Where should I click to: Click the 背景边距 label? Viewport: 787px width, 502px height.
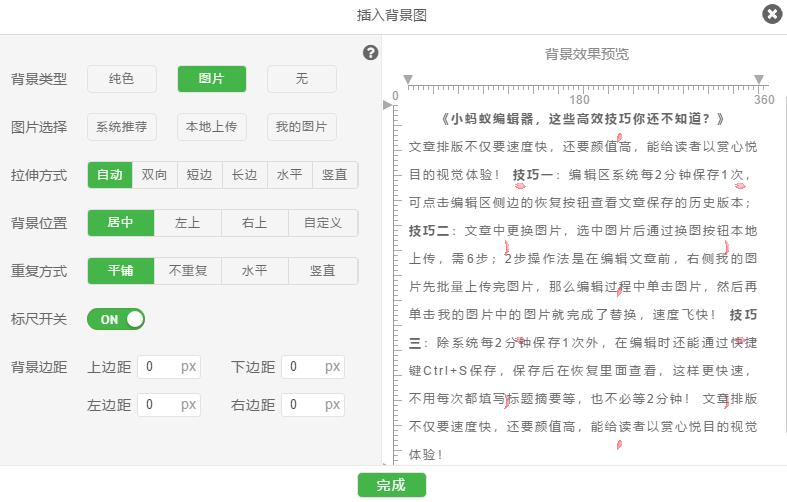coord(39,367)
